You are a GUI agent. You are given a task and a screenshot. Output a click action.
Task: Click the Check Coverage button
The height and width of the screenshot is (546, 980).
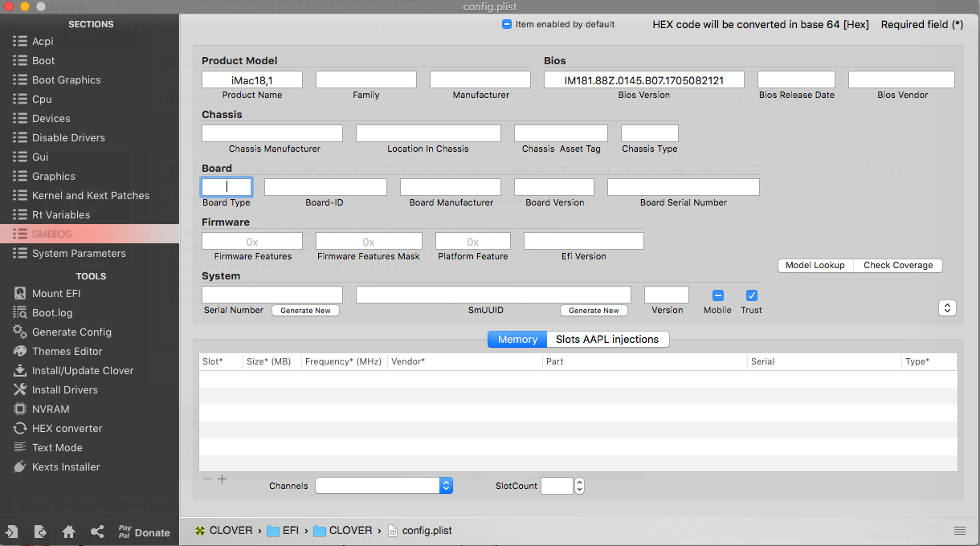point(898,266)
